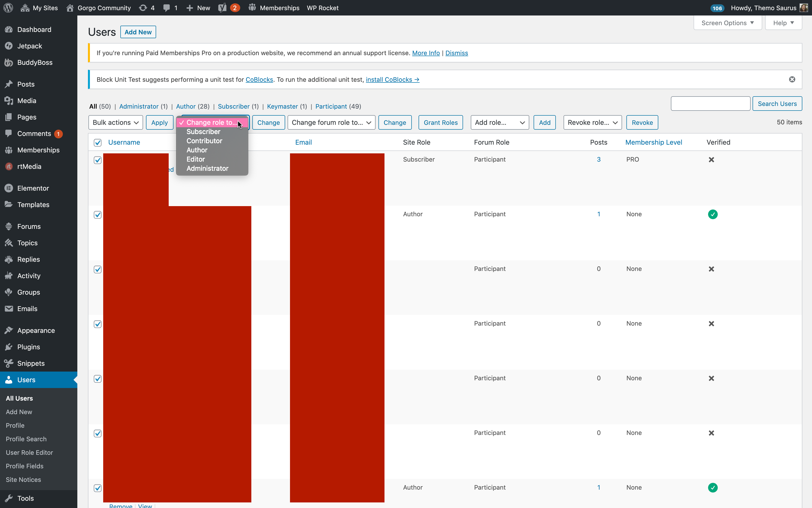Click the Media icon in sidebar
Screen dimensions: 812x508
click(9, 100)
